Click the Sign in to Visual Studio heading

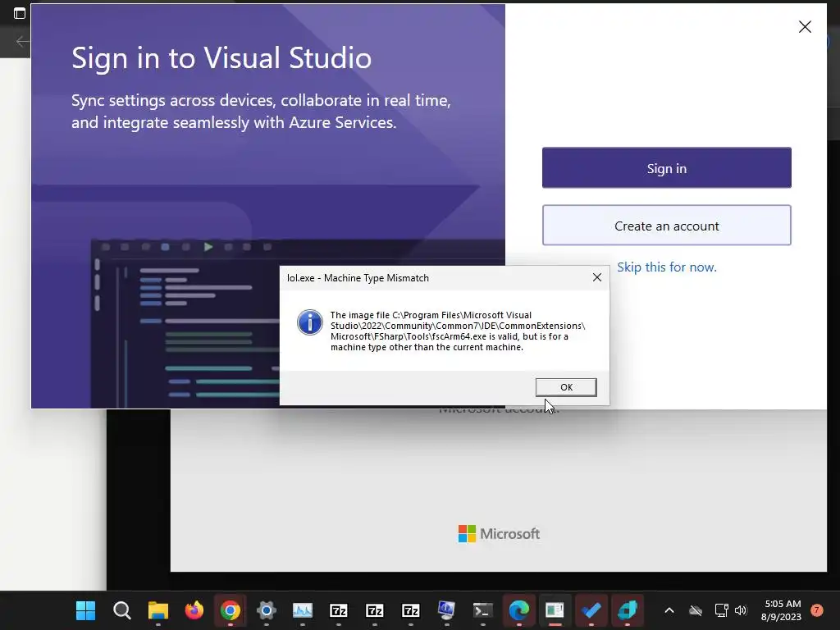(x=221, y=57)
